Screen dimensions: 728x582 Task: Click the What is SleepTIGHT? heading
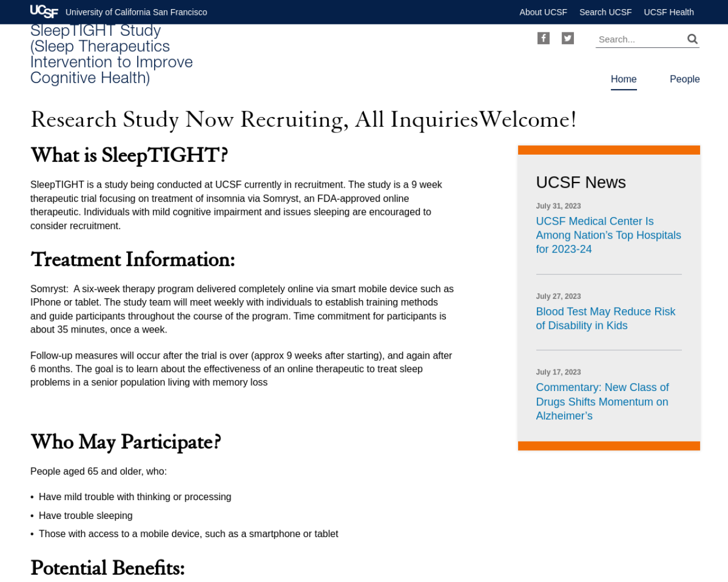point(129,155)
